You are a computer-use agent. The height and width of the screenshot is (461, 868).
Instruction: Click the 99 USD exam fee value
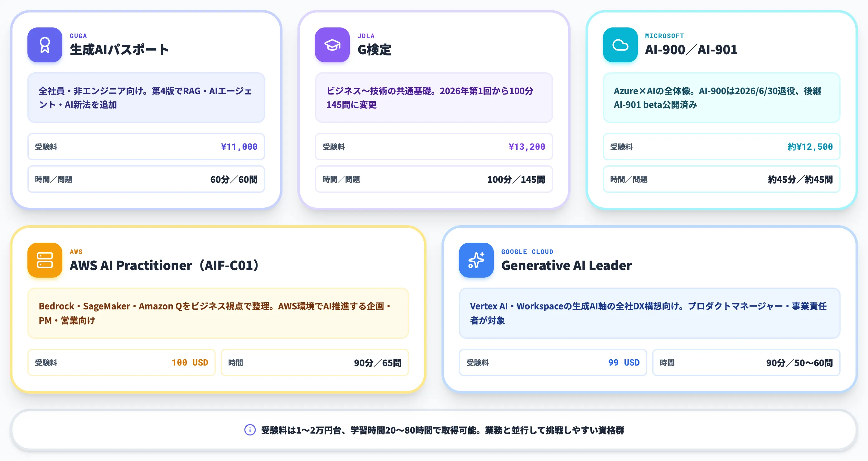click(624, 363)
